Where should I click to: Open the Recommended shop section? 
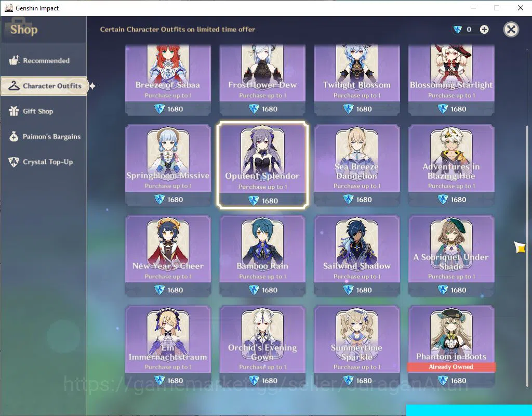pos(44,61)
